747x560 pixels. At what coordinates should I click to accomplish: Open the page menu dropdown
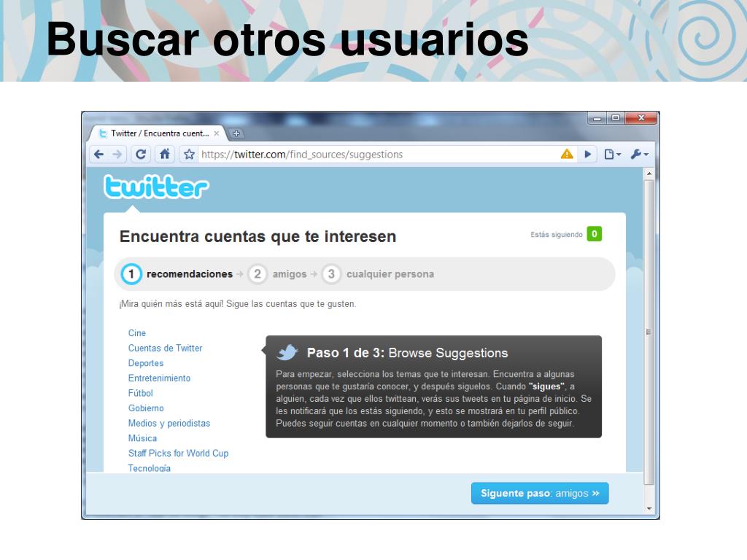pos(612,155)
